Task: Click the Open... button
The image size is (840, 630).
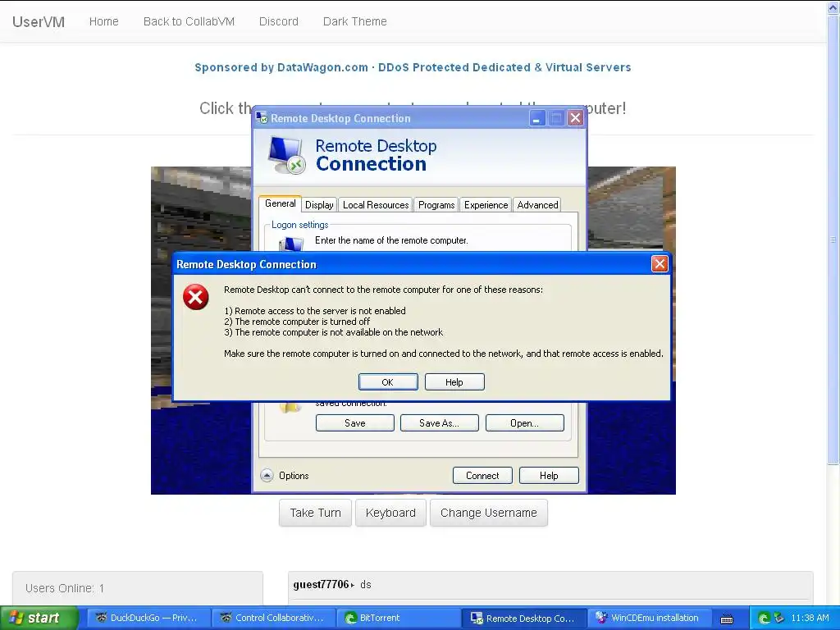Action: coord(524,422)
